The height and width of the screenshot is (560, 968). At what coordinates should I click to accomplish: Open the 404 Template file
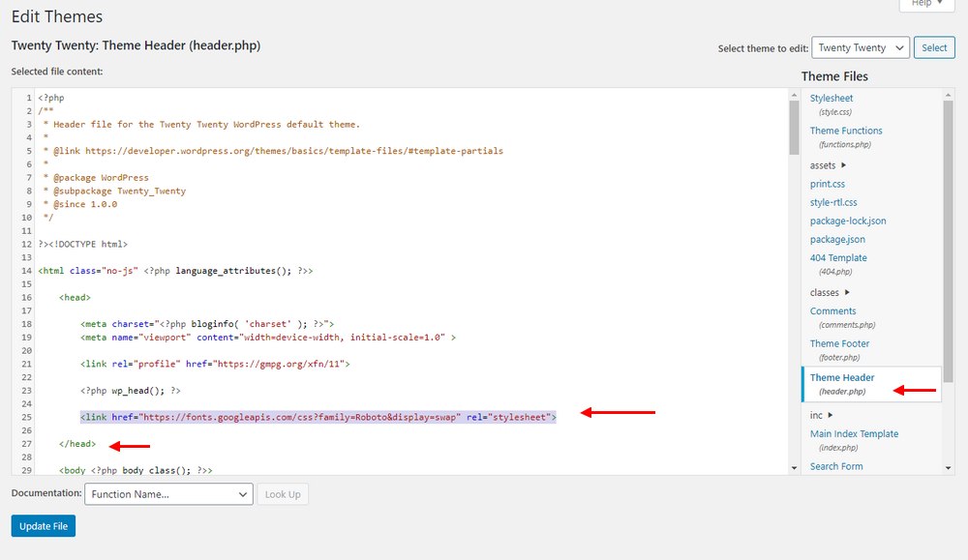point(838,258)
